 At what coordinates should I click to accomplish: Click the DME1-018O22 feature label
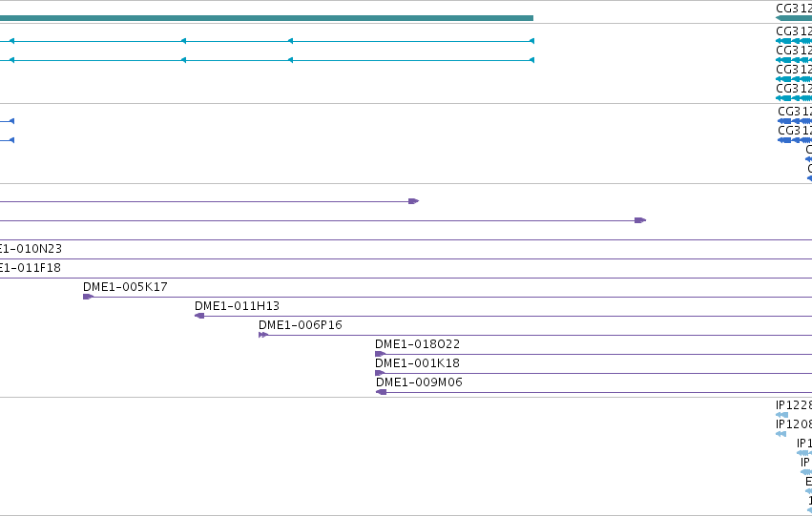pyautogui.click(x=417, y=344)
